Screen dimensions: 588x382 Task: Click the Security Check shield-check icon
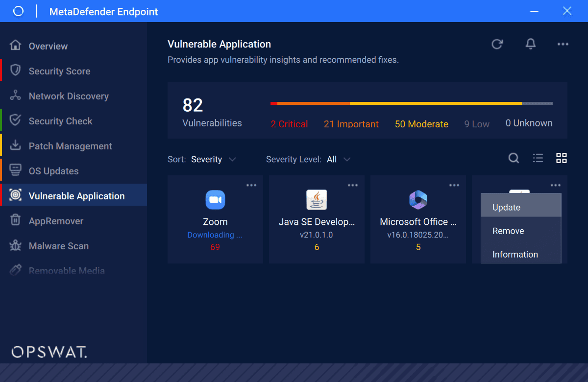tap(16, 120)
